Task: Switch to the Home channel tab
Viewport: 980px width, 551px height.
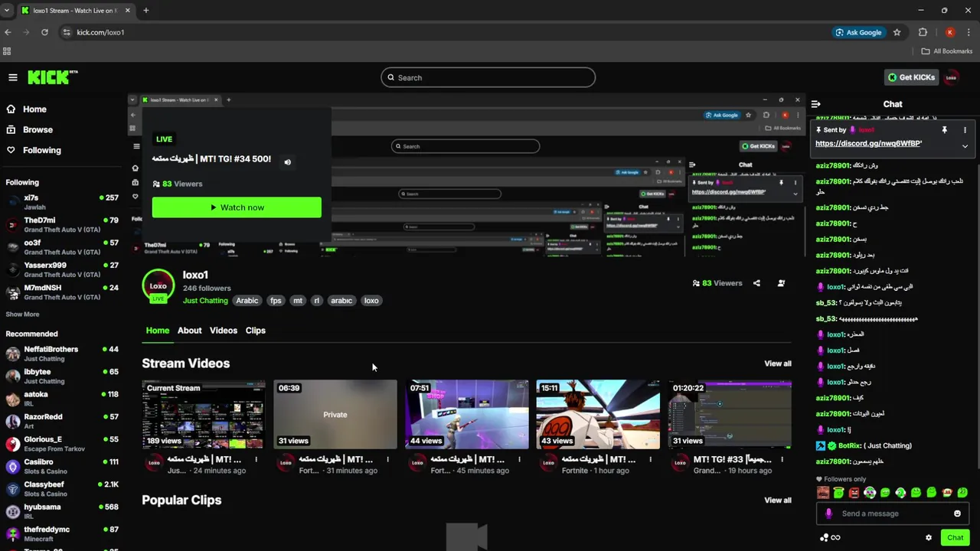Action: tap(158, 331)
